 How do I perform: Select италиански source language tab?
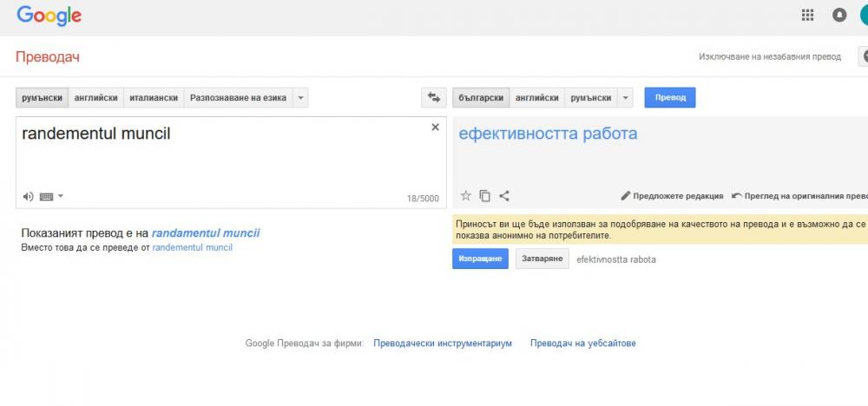click(154, 98)
